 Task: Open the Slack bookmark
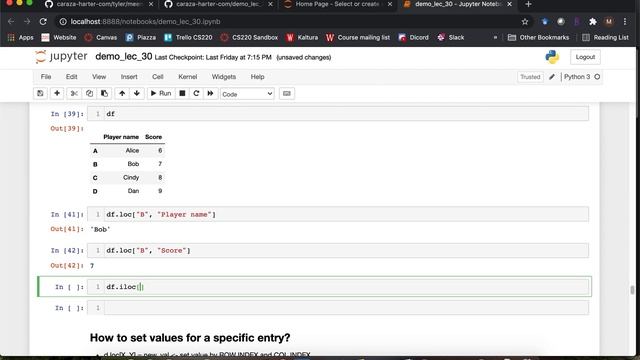point(451,38)
